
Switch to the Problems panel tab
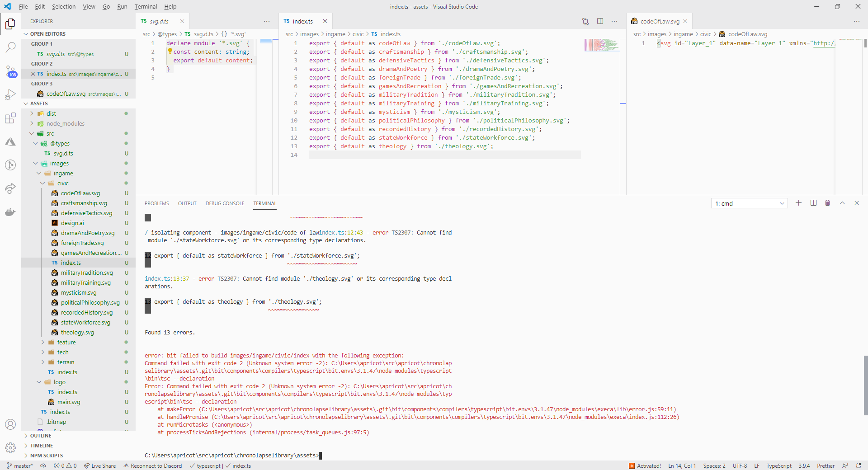click(x=157, y=203)
